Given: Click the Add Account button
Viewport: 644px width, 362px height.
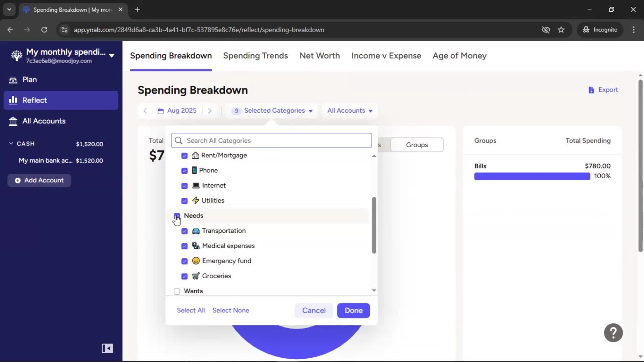Looking at the screenshot, I should (39, 180).
